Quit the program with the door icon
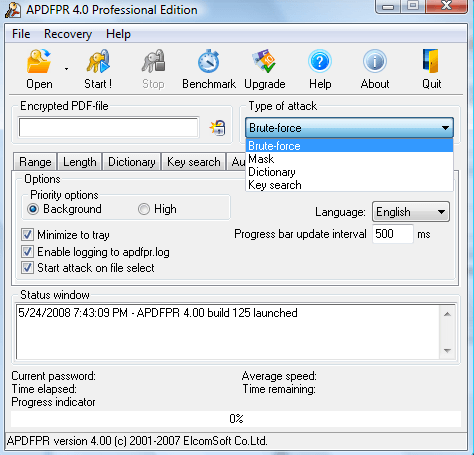 coord(431,61)
